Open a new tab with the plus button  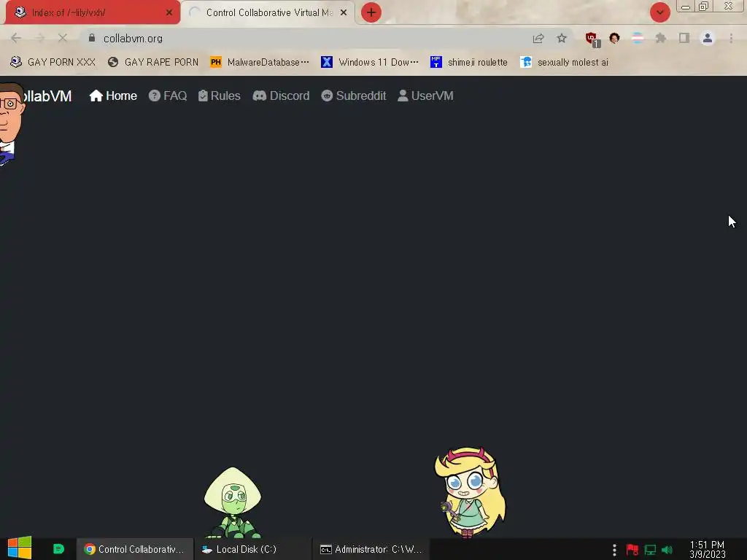point(371,13)
